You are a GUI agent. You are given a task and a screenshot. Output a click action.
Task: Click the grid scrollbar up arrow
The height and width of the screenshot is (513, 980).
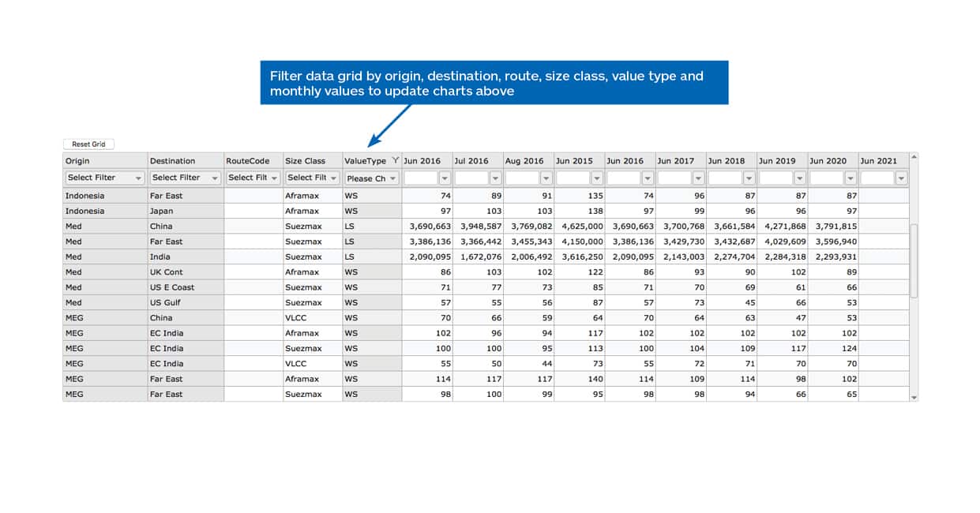[x=914, y=156]
